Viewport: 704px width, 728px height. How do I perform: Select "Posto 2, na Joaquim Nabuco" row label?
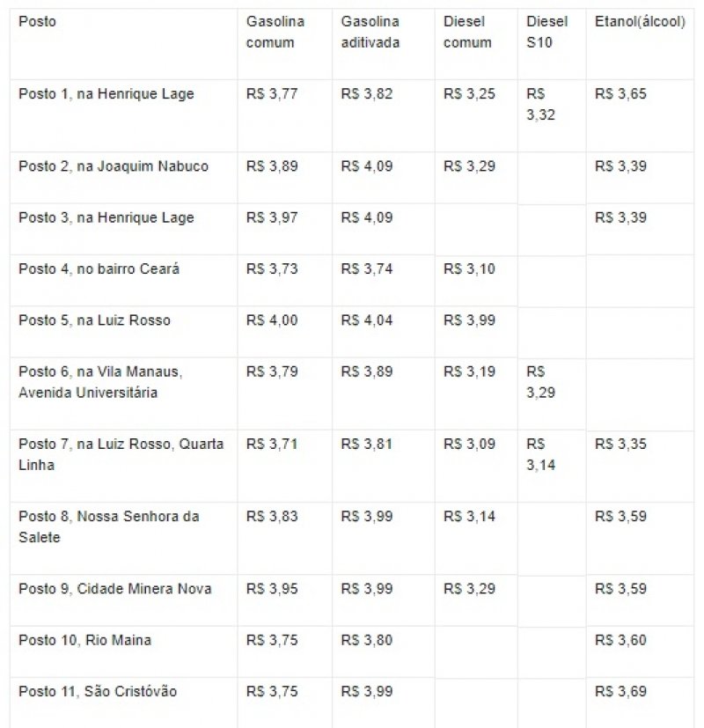114,165
